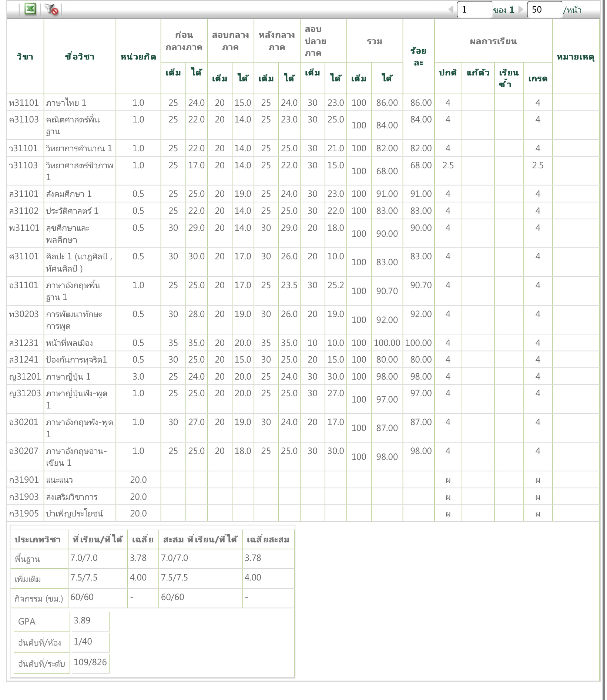The width and height of the screenshot is (607, 700).
Task: Go to next page arrow
Action: coord(521,9)
